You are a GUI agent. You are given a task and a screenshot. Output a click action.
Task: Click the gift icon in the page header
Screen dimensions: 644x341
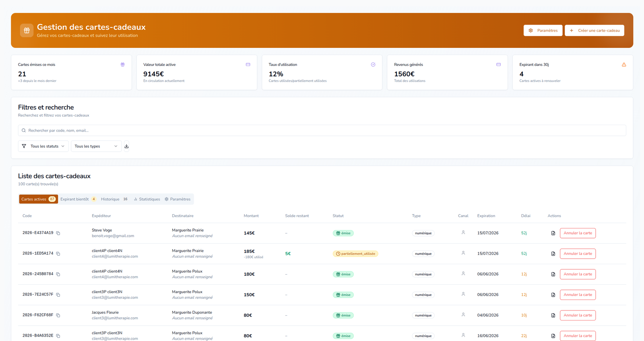point(27,31)
